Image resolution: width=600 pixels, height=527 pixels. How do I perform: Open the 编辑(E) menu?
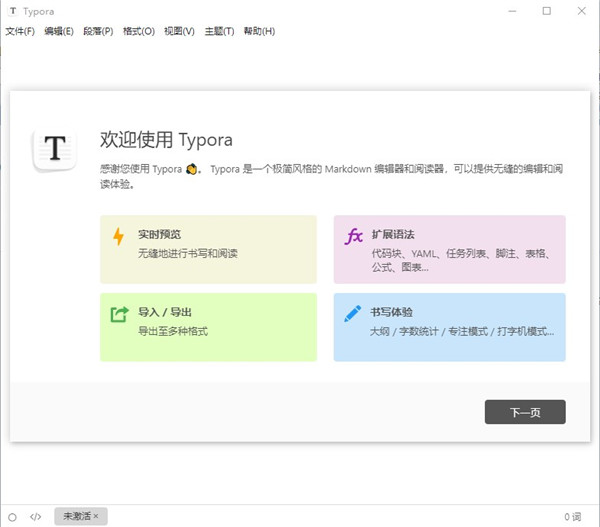(59, 32)
